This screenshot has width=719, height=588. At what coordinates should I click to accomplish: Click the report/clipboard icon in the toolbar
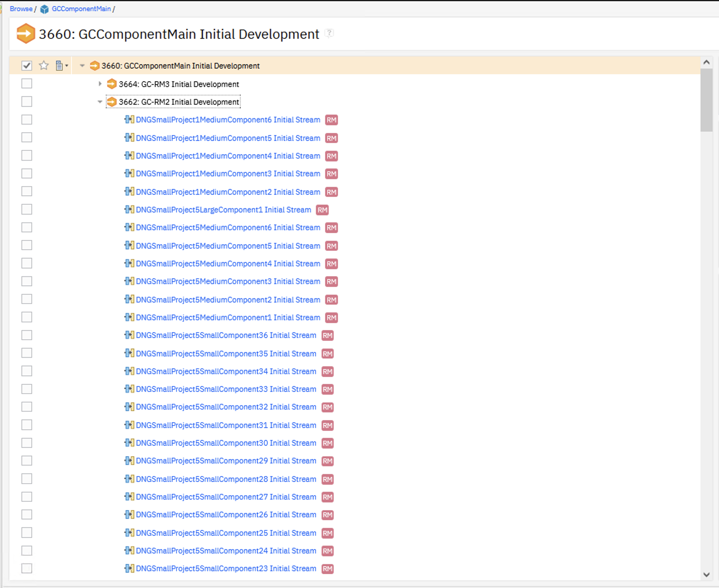pos(59,65)
